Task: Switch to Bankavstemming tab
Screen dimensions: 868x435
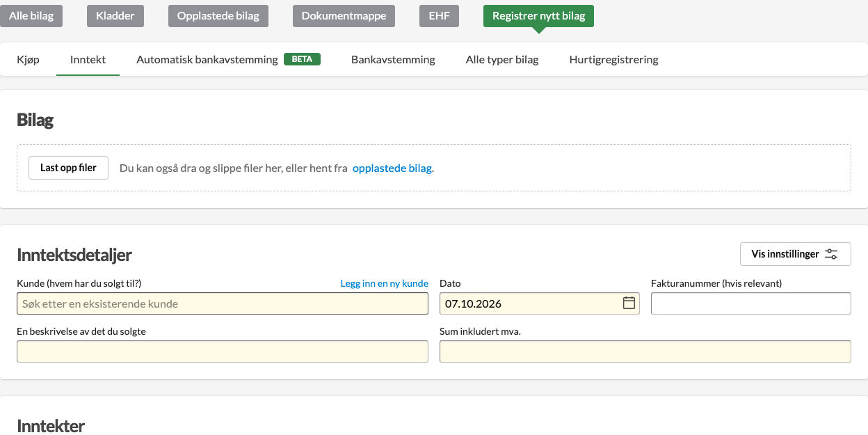Action: coord(393,59)
